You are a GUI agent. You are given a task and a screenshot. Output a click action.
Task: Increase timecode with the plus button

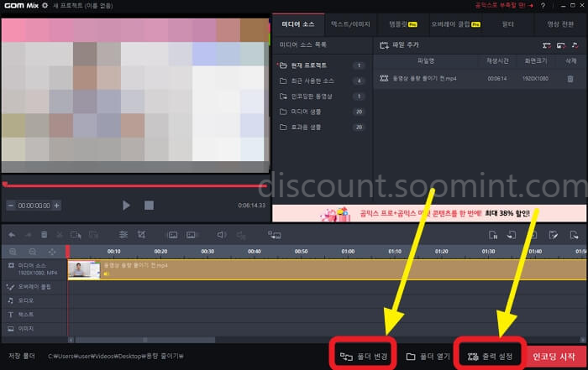click(56, 206)
